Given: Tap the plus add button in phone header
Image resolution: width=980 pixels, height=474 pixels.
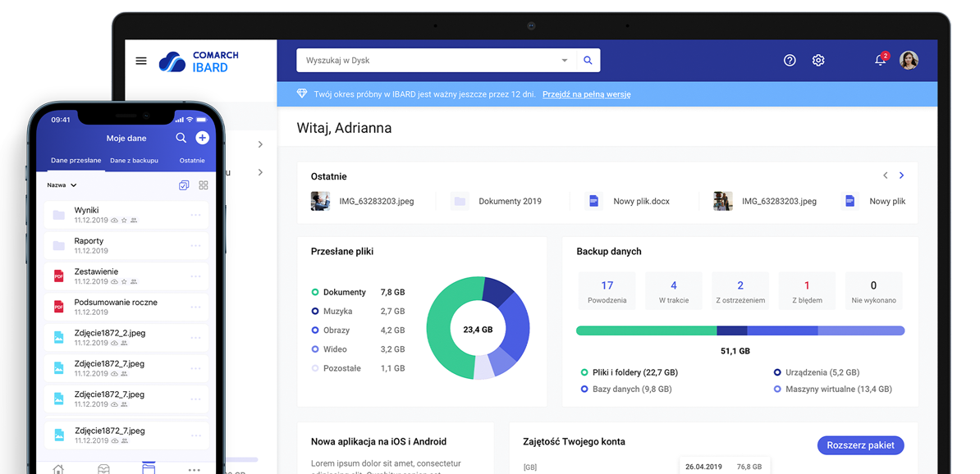Looking at the screenshot, I should (x=203, y=138).
